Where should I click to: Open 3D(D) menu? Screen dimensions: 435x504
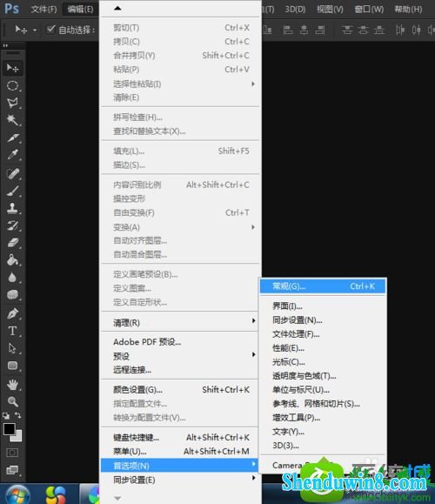295,10
